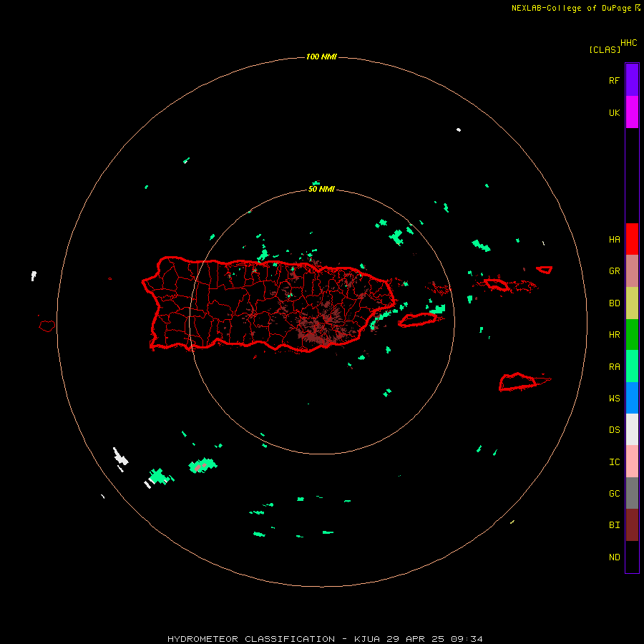Click the HA legend label
The height and width of the screenshot is (644, 644).
614,240
